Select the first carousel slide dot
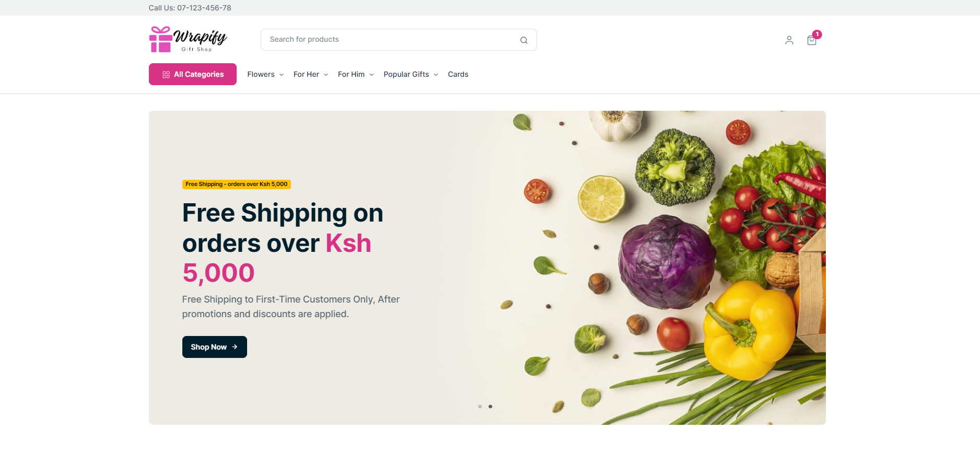This screenshot has width=980, height=464. (480, 407)
